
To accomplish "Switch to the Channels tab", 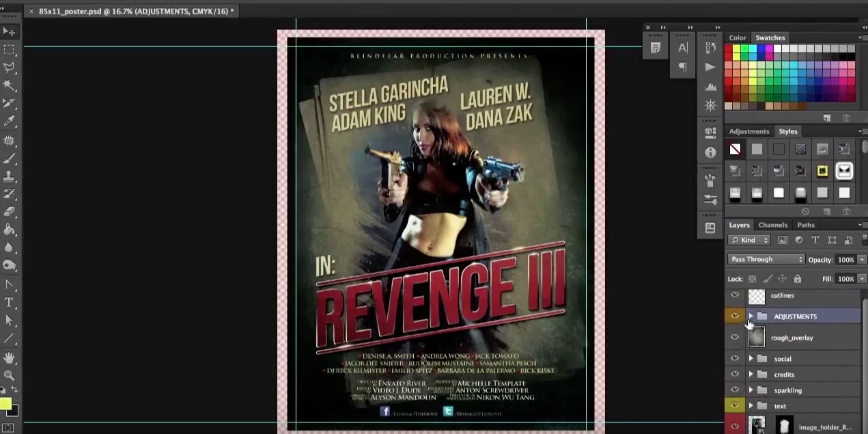I will coord(772,224).
